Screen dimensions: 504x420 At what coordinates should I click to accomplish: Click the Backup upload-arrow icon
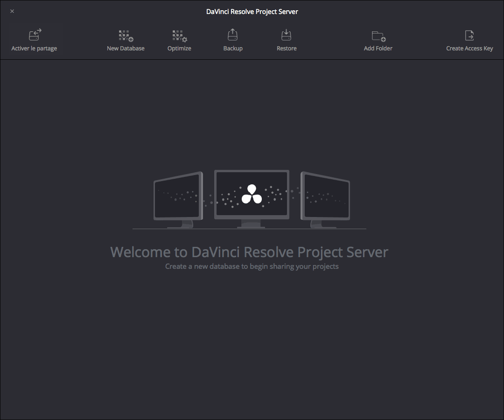point(232,35)
